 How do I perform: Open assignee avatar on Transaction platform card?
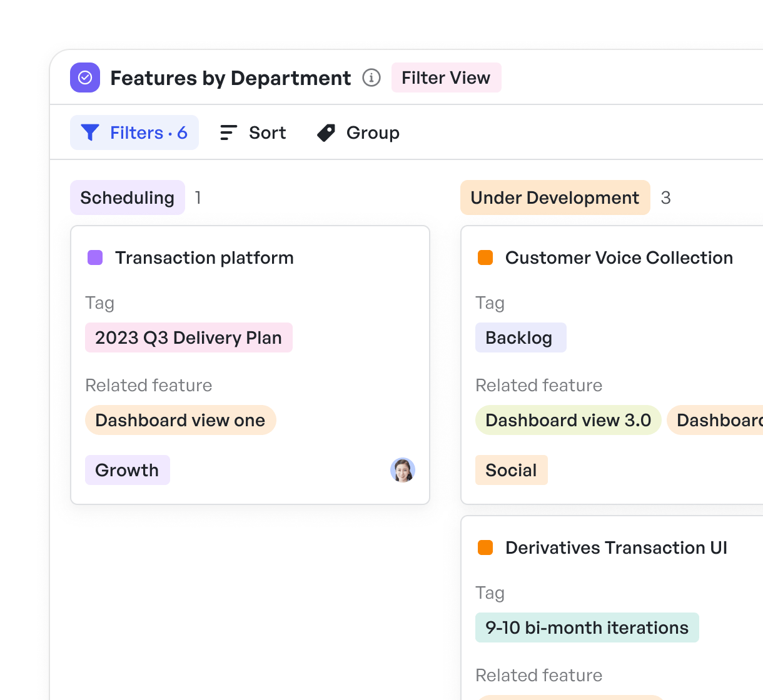(403, 470)
